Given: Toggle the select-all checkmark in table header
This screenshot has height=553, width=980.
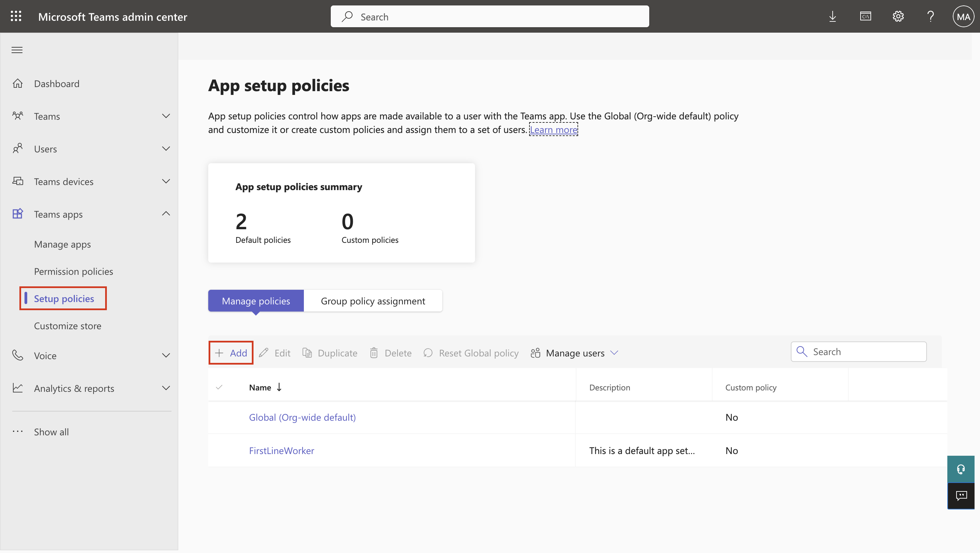Looking at the screenshot, I should [x=219, y=387].
